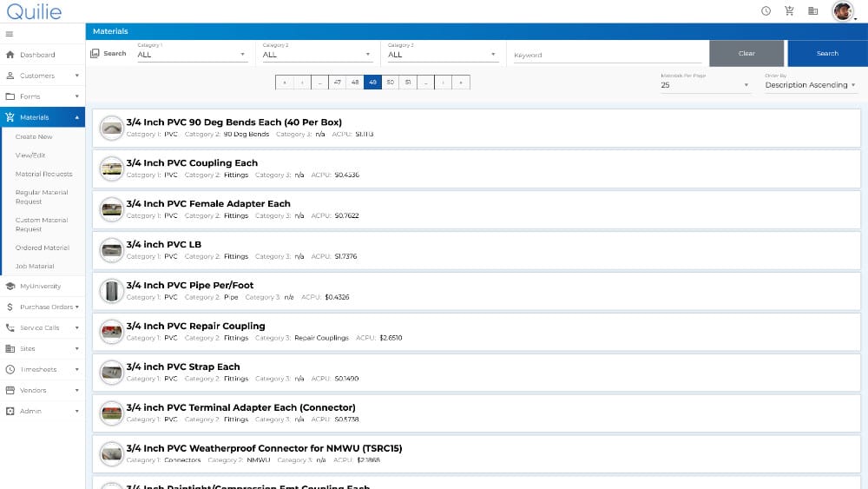Click the first page pagination button
The image size is (868, 489).
(285, 82)
